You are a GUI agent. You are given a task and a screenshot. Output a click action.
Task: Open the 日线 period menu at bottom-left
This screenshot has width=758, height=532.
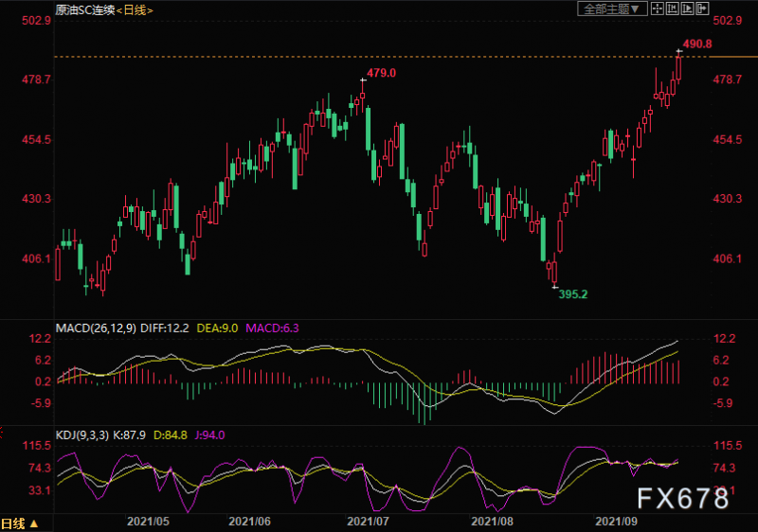point(19,523)
